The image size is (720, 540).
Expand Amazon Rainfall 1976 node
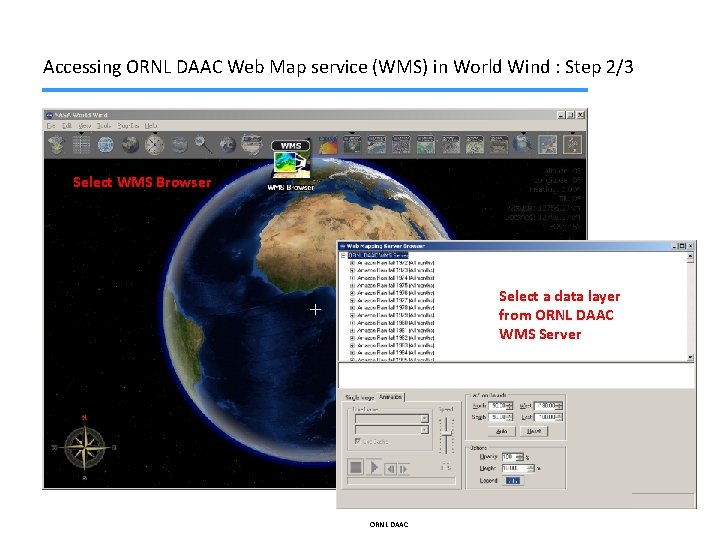pyautogui.click(x=352, y=293)
